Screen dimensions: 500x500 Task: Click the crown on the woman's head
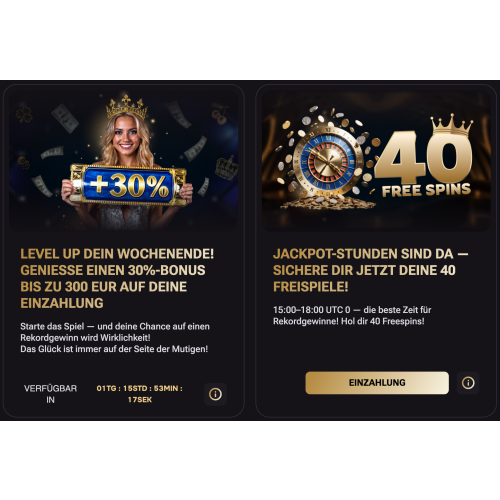coord(127,107)
